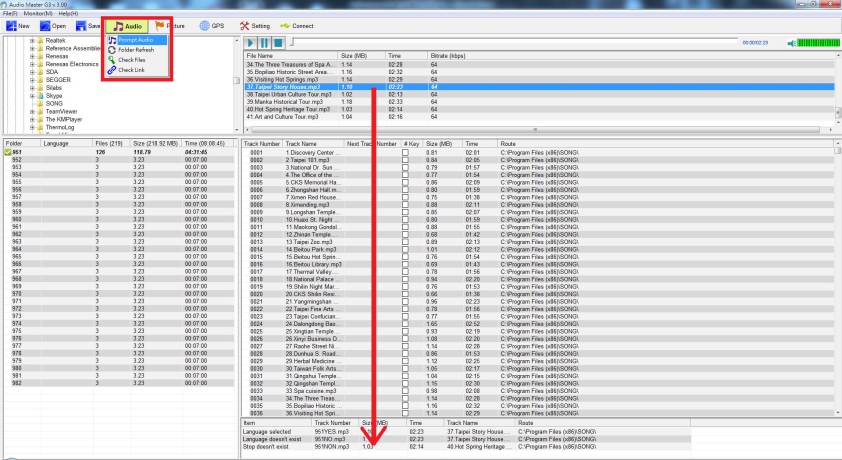This screenshot has width=842, height=460.
Task: Expand the TeamViewer folder node
Action: tap(32, 111)
